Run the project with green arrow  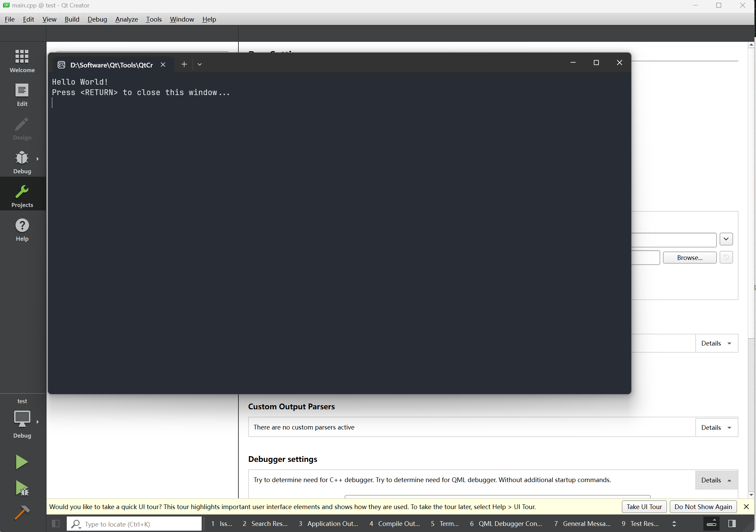[x=22, y=462]
